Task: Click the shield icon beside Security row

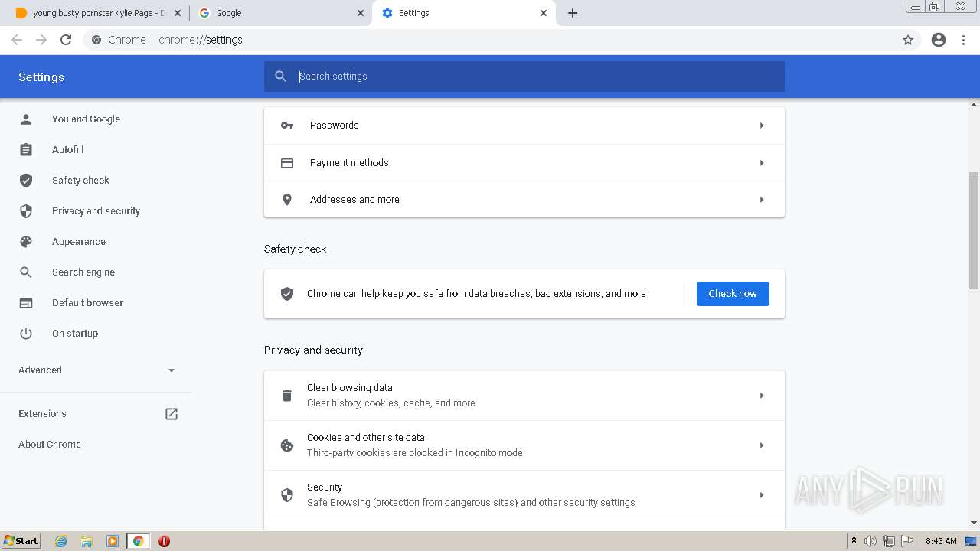Action: [x=287, y=495]
